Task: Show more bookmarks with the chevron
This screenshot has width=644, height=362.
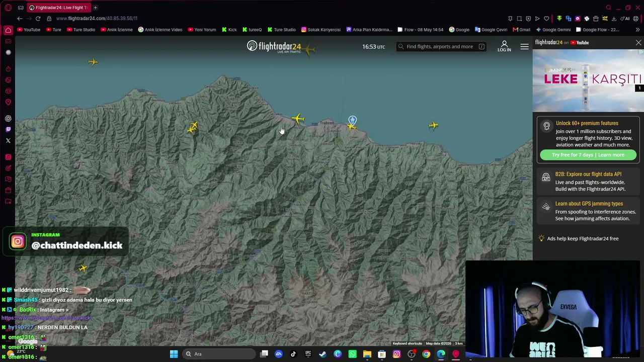Action: 637,30
